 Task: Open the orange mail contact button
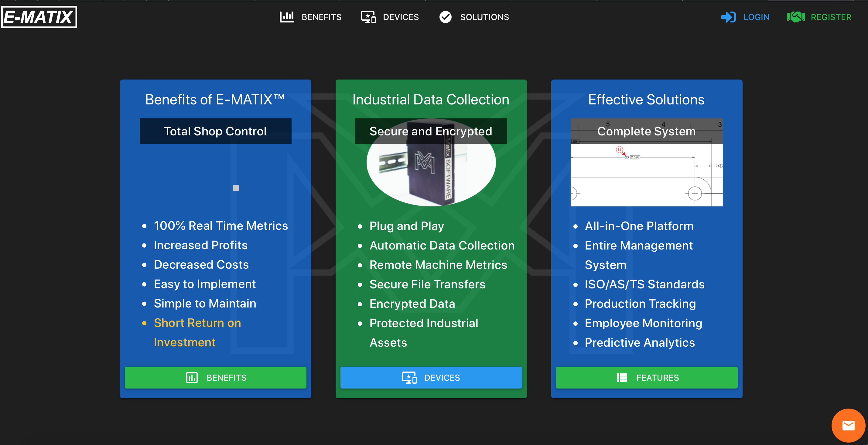pyautogui.click(x=848, y=426)
